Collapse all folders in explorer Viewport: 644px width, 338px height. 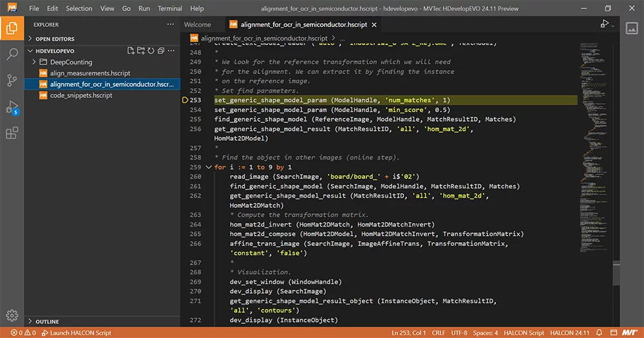(160, 51)
